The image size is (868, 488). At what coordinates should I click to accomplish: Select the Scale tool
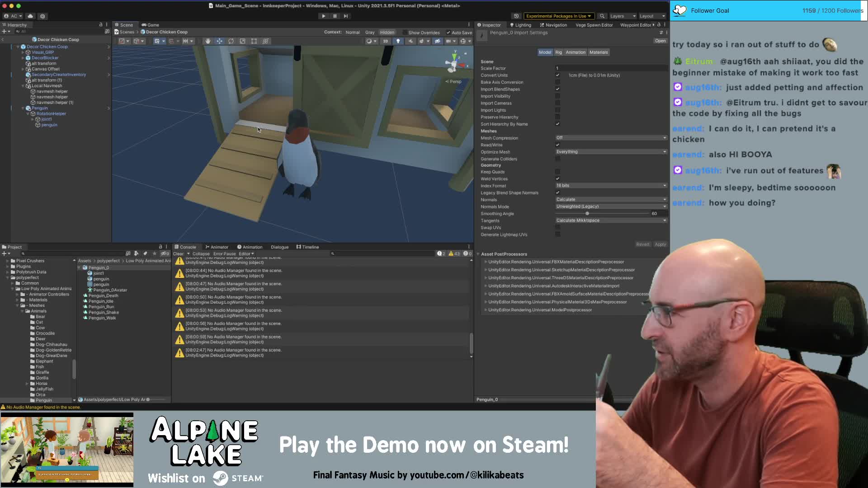point(242,41)
